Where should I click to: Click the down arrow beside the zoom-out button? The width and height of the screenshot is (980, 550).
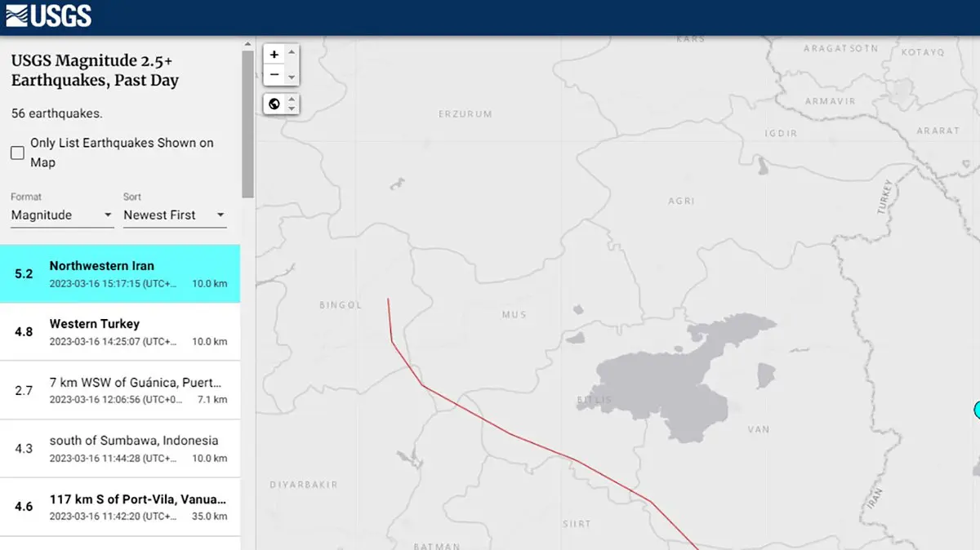tap(292, 79)
